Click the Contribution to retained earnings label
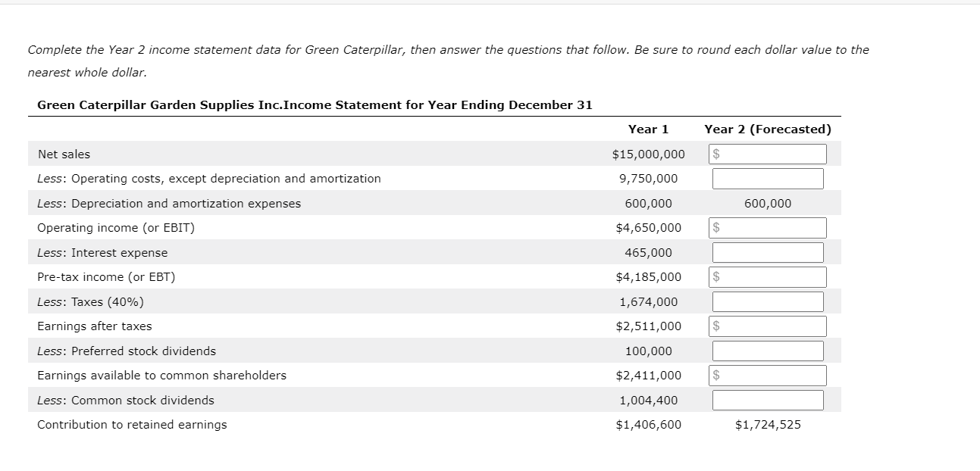Screen dimensions: 980x471 click(x=133, y=424)
